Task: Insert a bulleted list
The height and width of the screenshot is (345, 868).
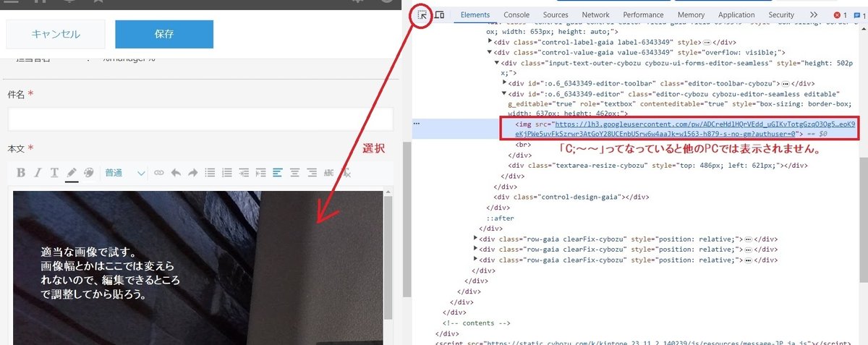Action: point(210,173)
